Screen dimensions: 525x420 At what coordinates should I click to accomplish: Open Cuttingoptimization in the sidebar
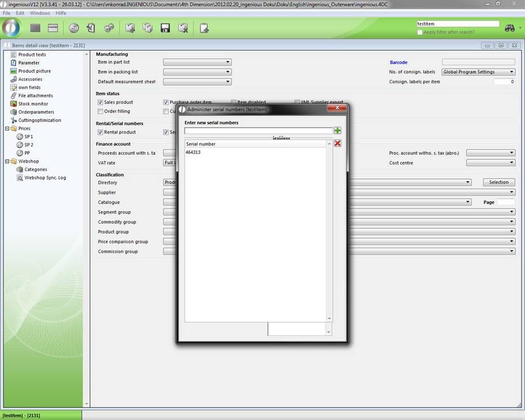tap(39, 120)
